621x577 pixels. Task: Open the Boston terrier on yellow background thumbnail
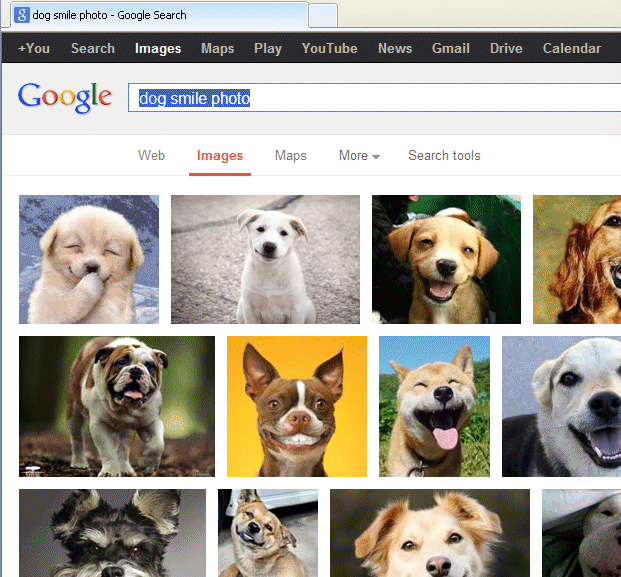point(297,406)
